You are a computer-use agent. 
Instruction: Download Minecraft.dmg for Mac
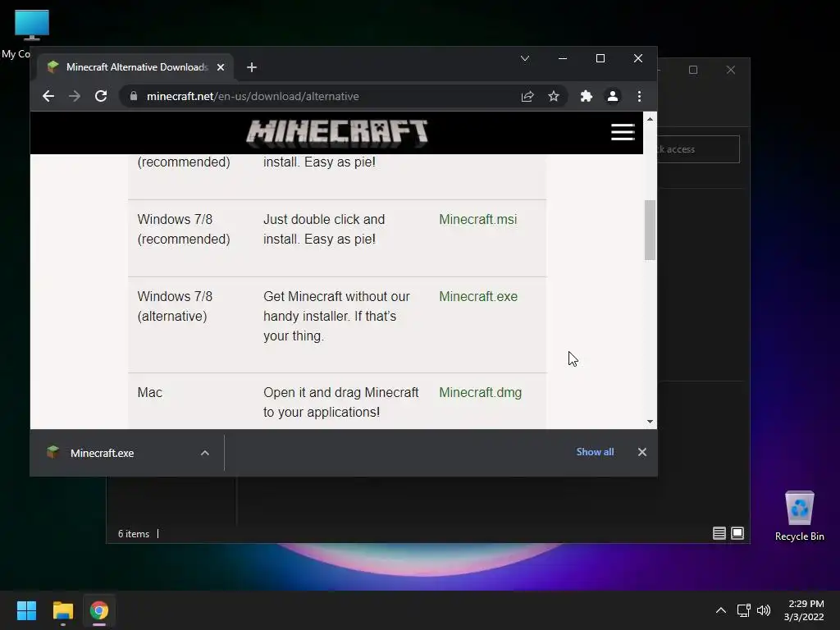tap(481, 393)
